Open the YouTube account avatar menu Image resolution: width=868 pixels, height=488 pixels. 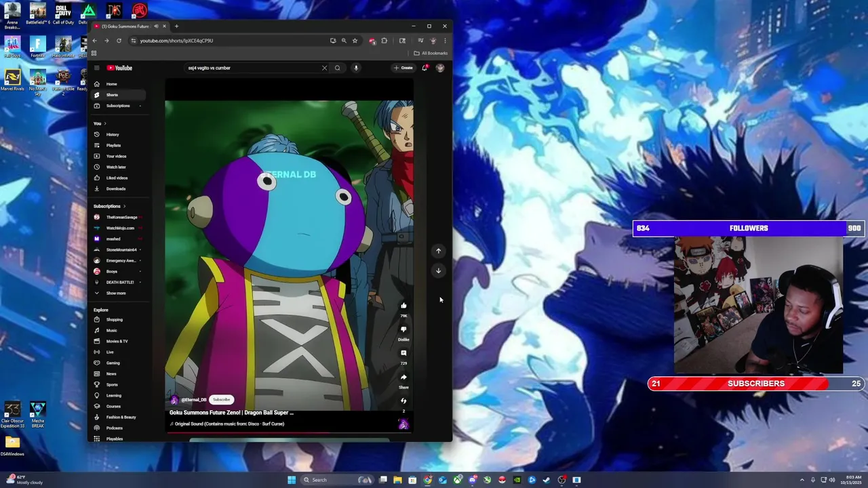point(439,68)
